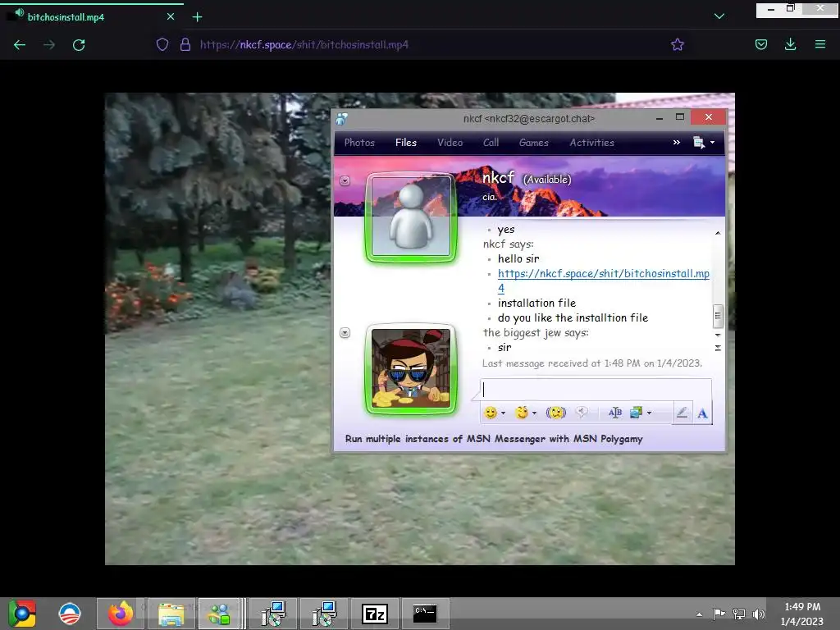View site security via the padlock icon
Image resolution: width=840 pixels, height=630 pixels.
coord(185,44)
